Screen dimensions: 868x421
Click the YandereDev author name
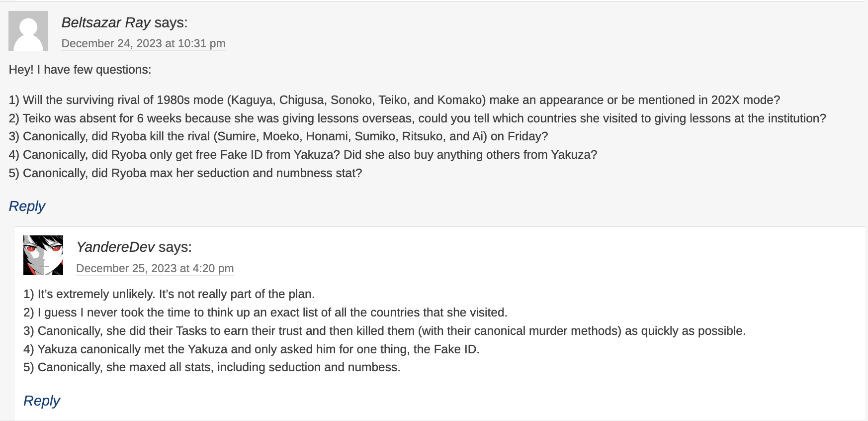(x=115, y=247)
